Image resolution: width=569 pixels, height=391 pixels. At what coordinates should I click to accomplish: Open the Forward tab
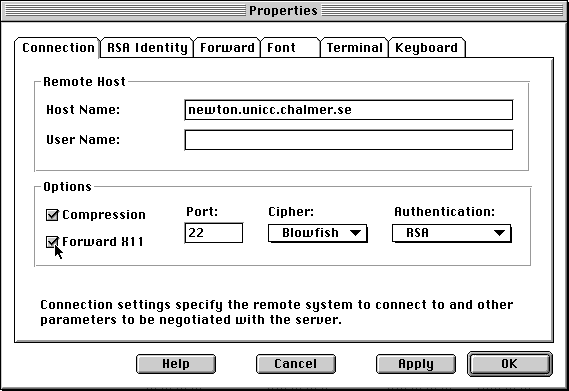(x=227, y=48)
